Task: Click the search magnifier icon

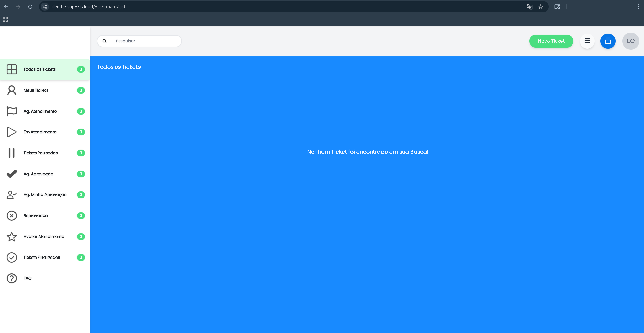Action: click(x=105, y=41)
